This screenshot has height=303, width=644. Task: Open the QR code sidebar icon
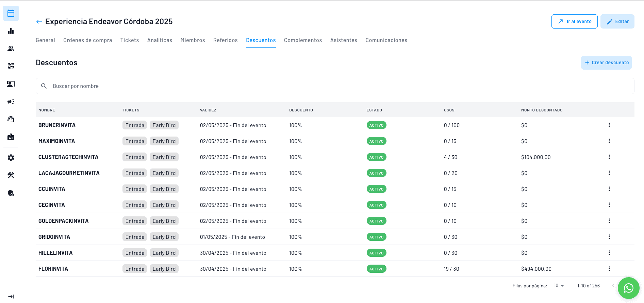click(x=11, y=66)
